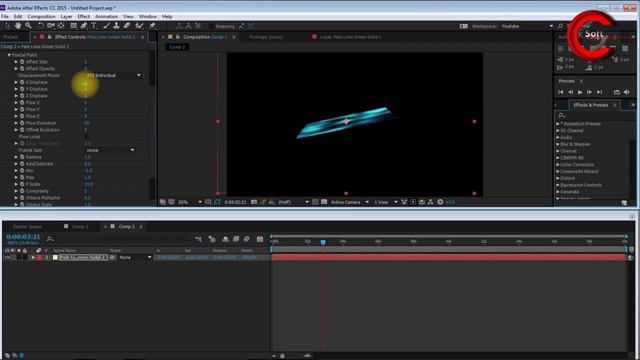
Task: Select the Brush tool
Action: pos(107,26)
